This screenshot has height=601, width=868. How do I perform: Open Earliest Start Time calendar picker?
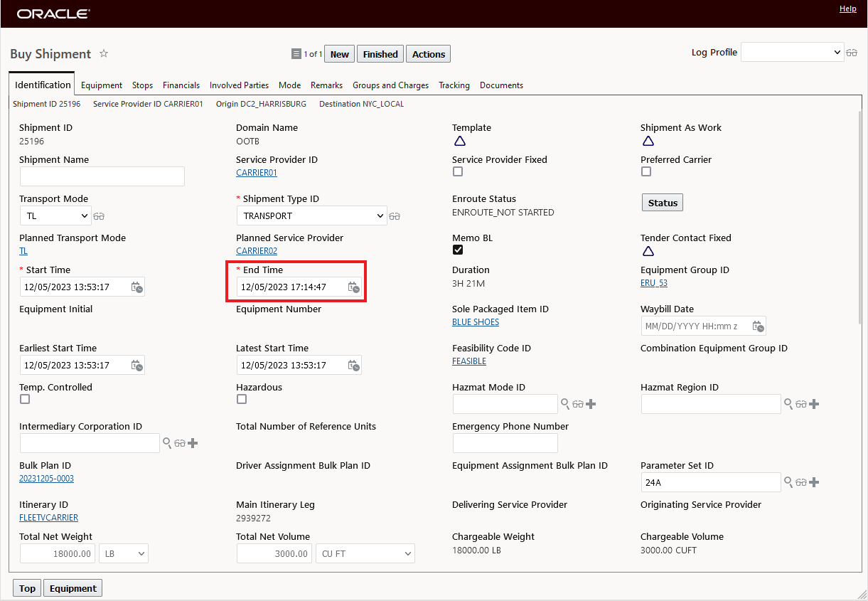coord(137,366)
